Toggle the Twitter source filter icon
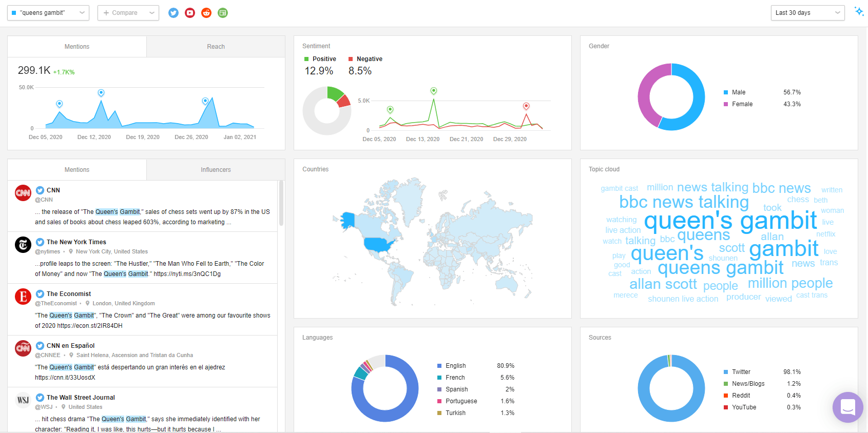Viewport: 868px width, 433px height. coord(173,13)
